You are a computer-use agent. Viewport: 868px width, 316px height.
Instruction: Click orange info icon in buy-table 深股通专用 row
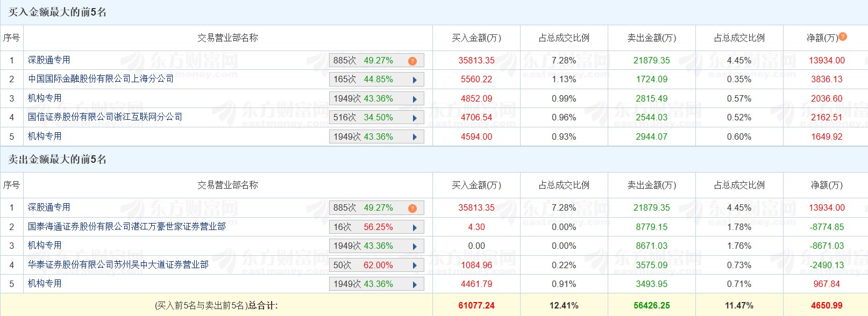pos(412,61)
